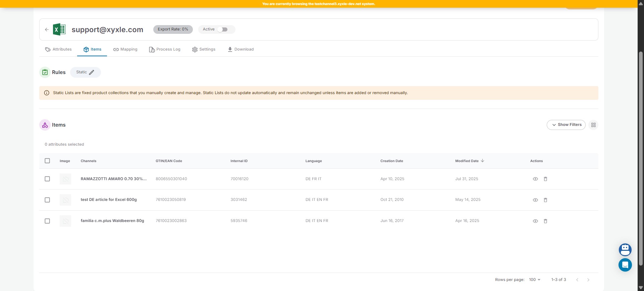Click the image thumbnail for test DE article

65,200
